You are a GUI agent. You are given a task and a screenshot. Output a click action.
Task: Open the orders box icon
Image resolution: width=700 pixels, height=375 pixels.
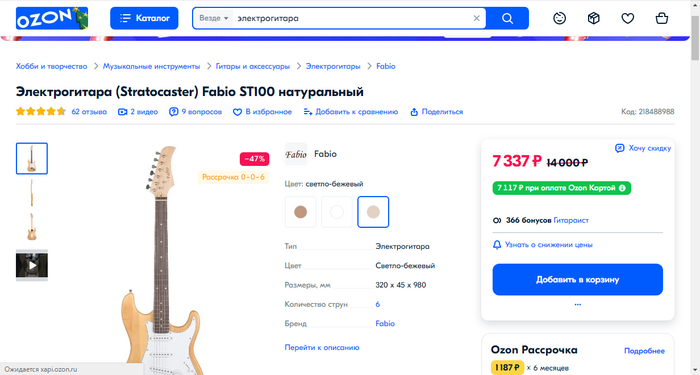pyautogui.click(x=593, y=18)
